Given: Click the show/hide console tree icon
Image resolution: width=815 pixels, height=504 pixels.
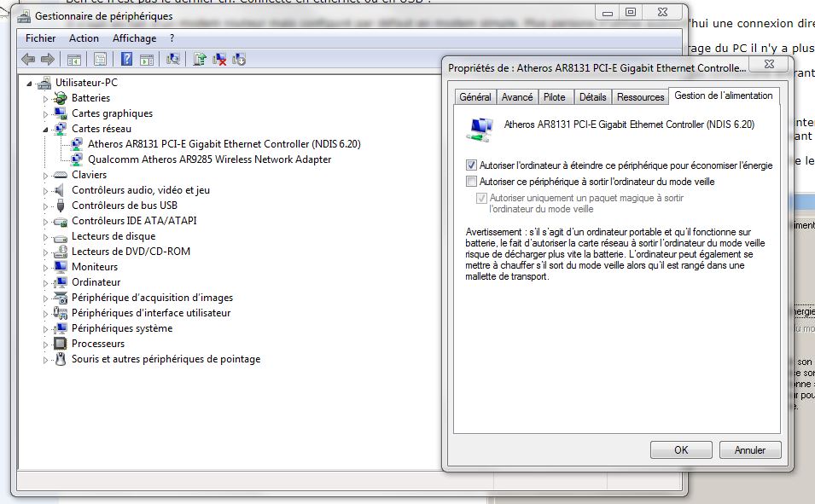Looking at the screenshot, I should 73,60.
